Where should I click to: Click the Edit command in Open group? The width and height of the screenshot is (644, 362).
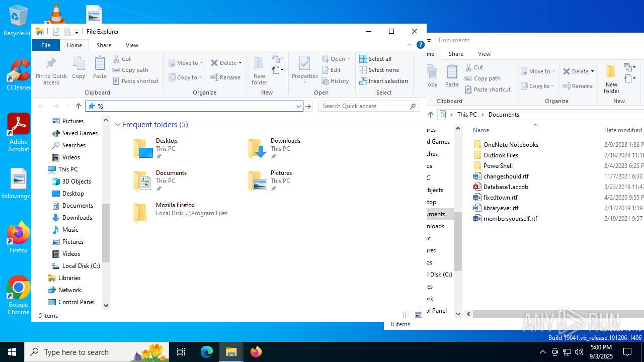pos(331,70)
